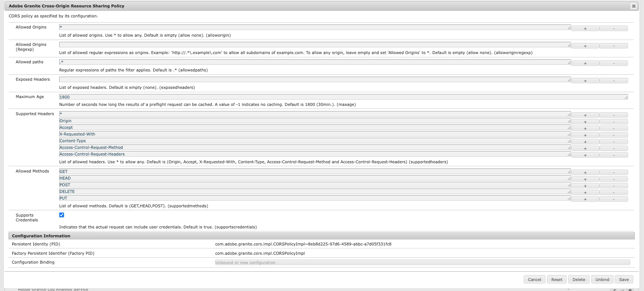Edit the Maximum Age value 1800

pyautogui.click(x=343, y=97)
